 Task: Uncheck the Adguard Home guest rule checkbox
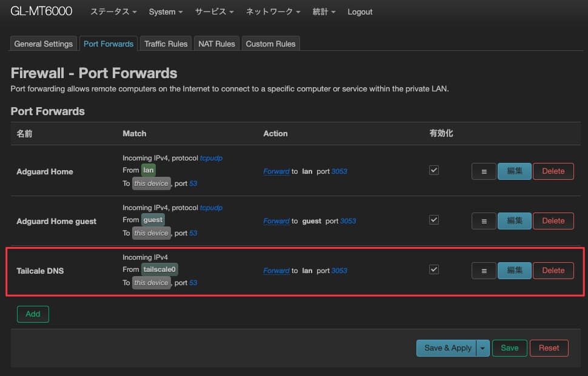point(433,220)
